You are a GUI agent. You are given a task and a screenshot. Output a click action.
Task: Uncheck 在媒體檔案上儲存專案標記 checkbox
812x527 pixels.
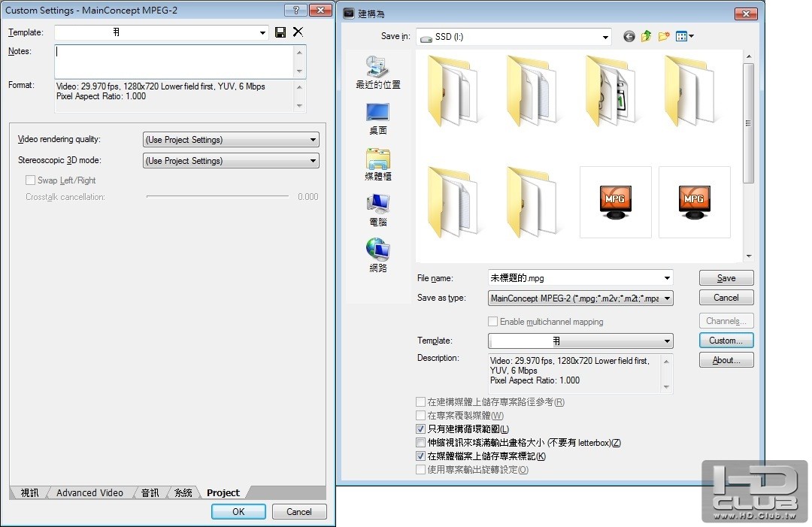click(x=420, y=456)
